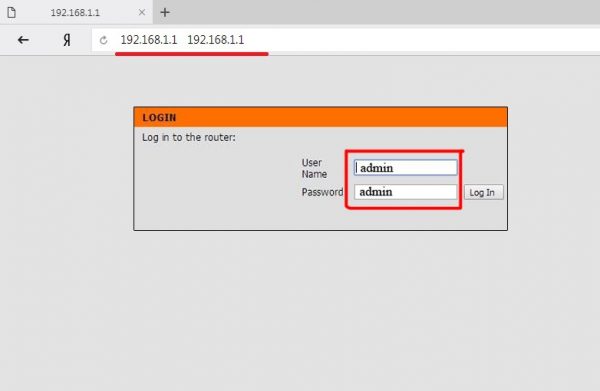This screenshot has width=600, height=391.
Task: Click the orange LOGIN header bar
Action: click(x=321, y=117)
